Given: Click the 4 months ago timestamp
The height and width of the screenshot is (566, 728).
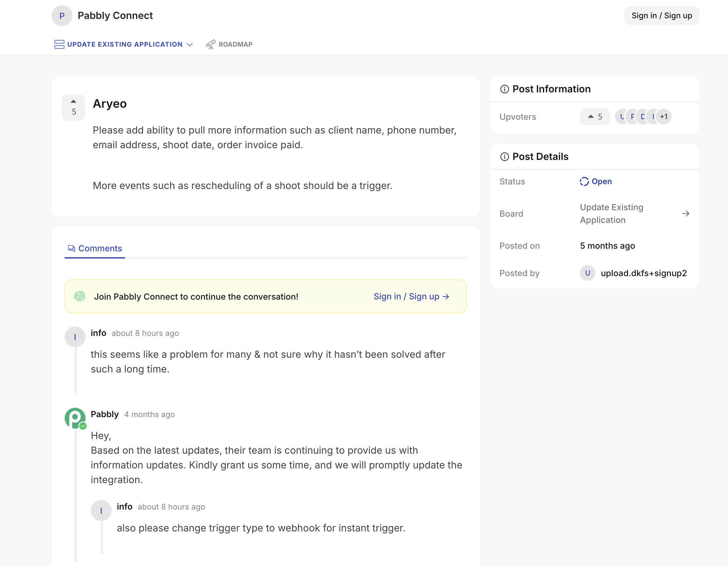Looking at the screenshot, I should [149, 414].
